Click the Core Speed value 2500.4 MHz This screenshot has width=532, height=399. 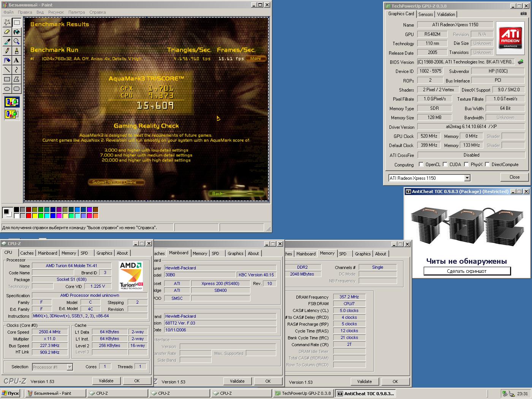coord(50,332)
